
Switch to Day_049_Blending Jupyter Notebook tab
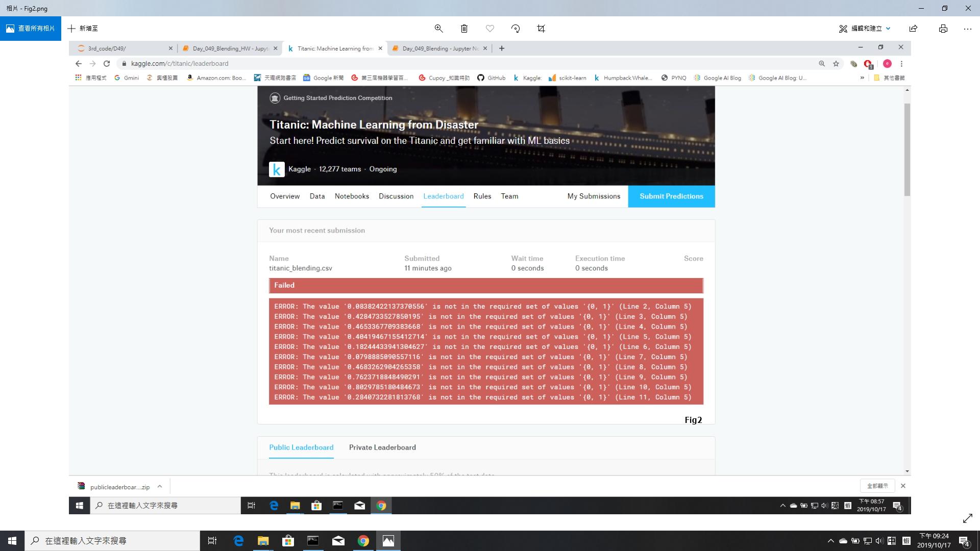point(440,48)
